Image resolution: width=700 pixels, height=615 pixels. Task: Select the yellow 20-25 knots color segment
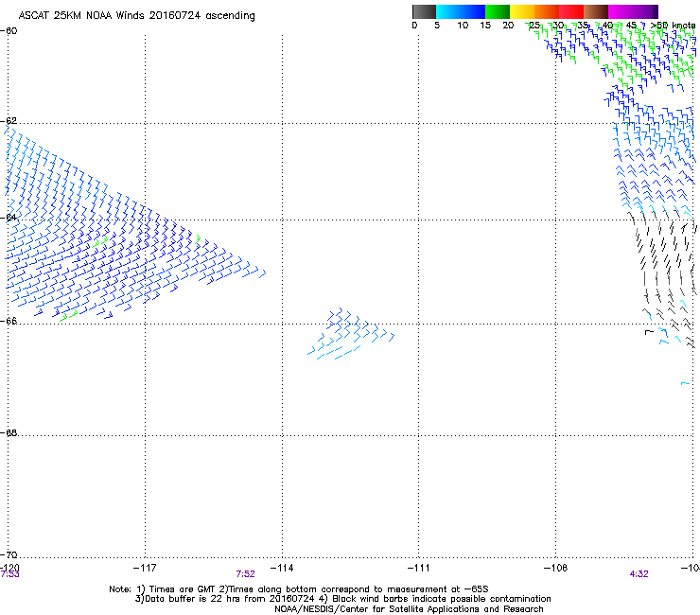(522, 11)
